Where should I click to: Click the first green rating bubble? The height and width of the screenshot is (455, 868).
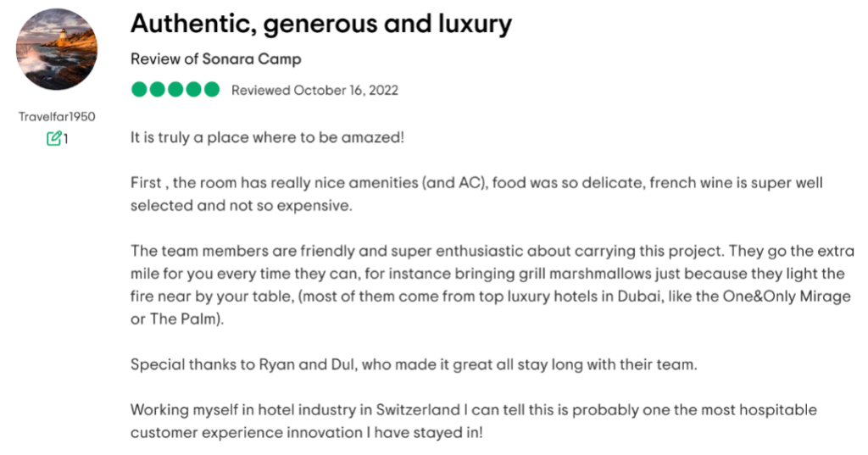coord(140,89)
